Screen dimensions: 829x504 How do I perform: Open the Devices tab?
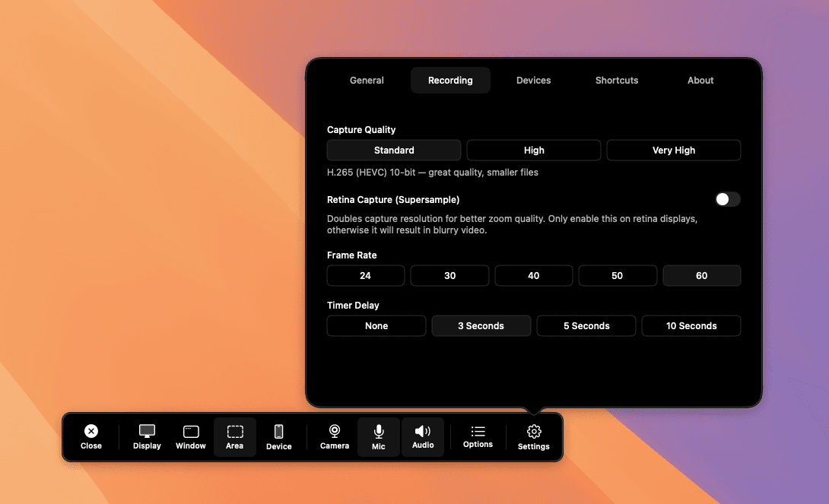(x=533, y=80)
